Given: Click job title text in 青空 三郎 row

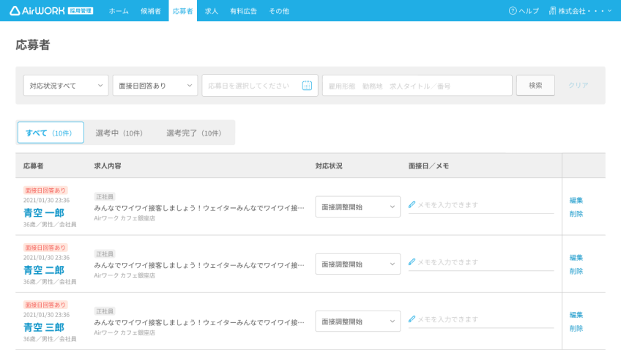Looking at the screenshot, I should (x=199, y=322).
